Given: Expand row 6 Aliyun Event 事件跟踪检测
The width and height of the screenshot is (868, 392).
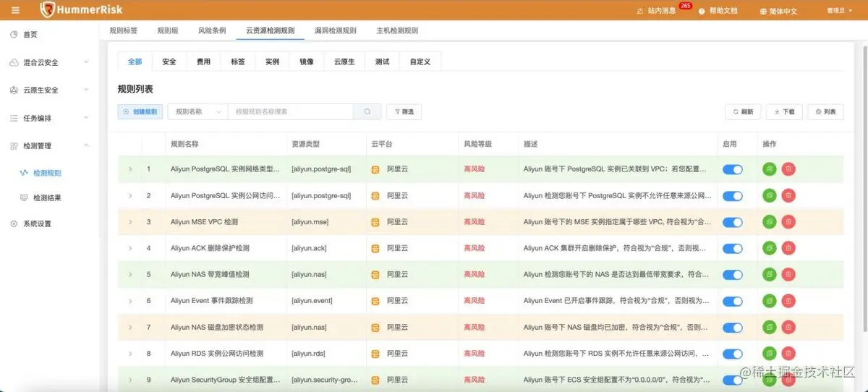Looking at the screenshot, I should click(x=131, y=300).
